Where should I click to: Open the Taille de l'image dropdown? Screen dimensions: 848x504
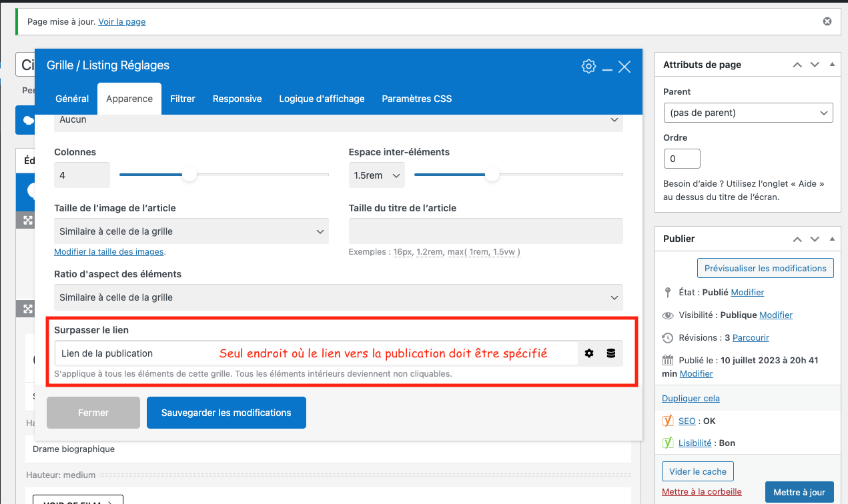click(x=191, y=231)
